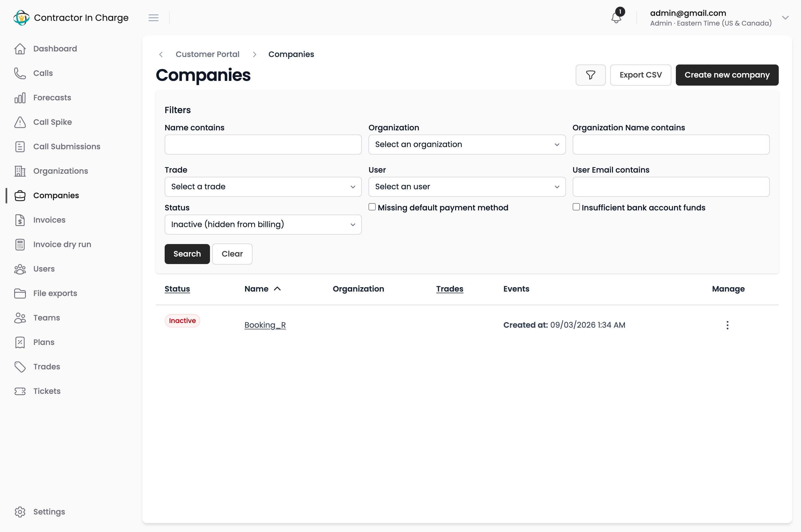The image size is (801, 532).
Task: Click the breadcrumb back arrow
Action: click(x=161, y=54)
